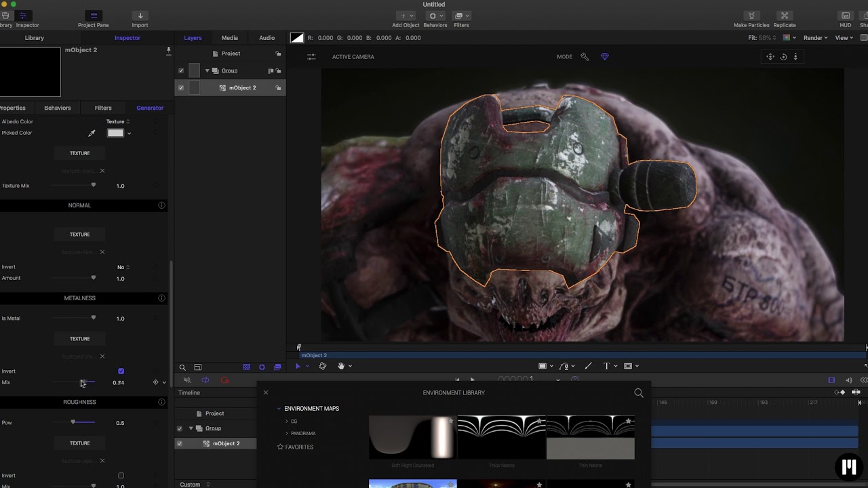The width and height of the screenshot is (868, 488).
Task: Toggle the Roughness Invert checkbox
Action: 121,476
